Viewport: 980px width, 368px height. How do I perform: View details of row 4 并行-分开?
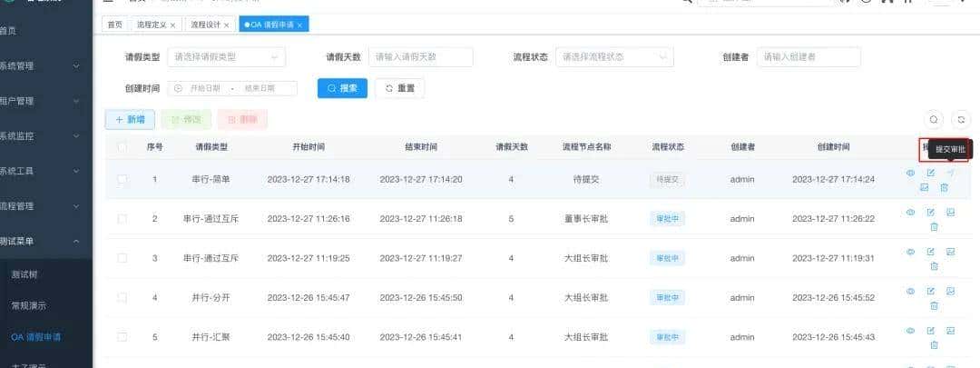pos(911,292)
